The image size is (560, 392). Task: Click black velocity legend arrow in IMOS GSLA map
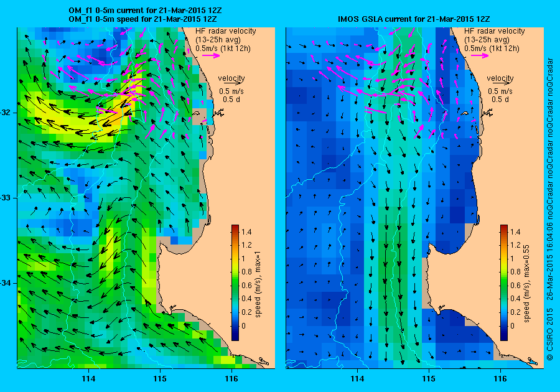(500, 83)
